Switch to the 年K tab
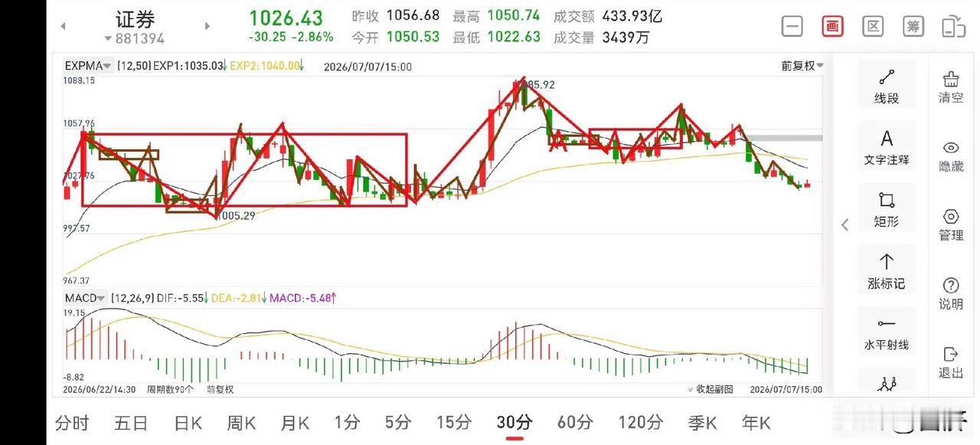This screenshot has height=445, width=980. point(756,422)
